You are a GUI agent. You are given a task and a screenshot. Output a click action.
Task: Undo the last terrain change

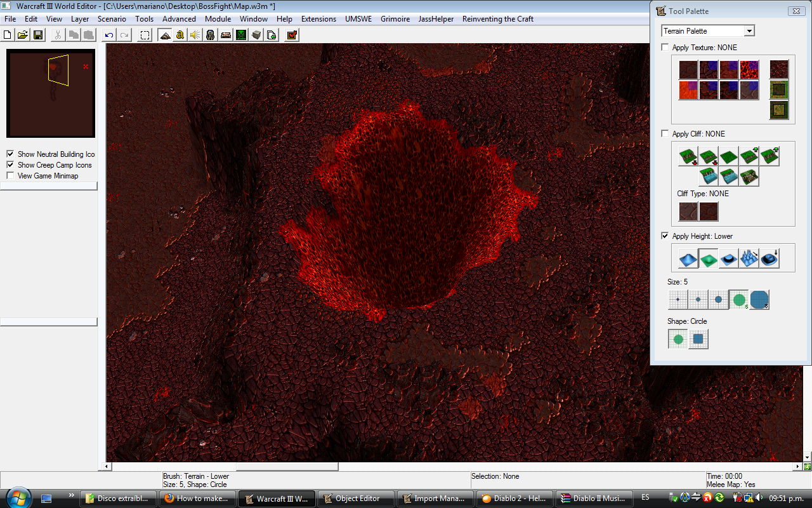[109, 35]
